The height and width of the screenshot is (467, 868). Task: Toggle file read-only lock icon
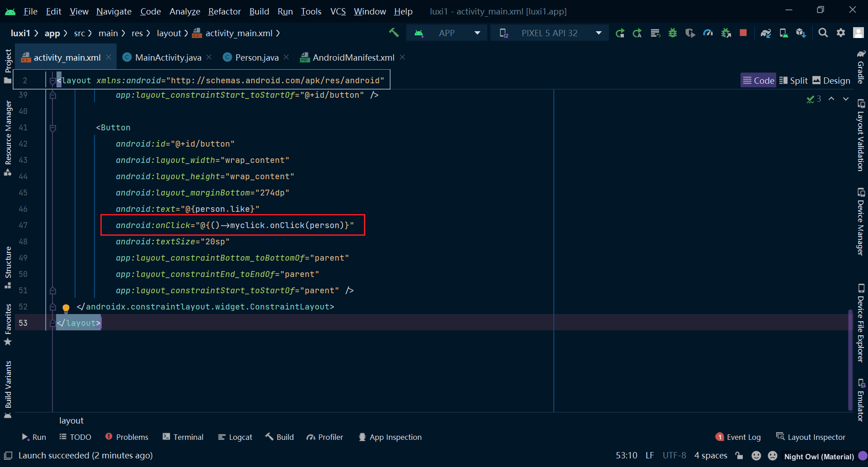739,456
